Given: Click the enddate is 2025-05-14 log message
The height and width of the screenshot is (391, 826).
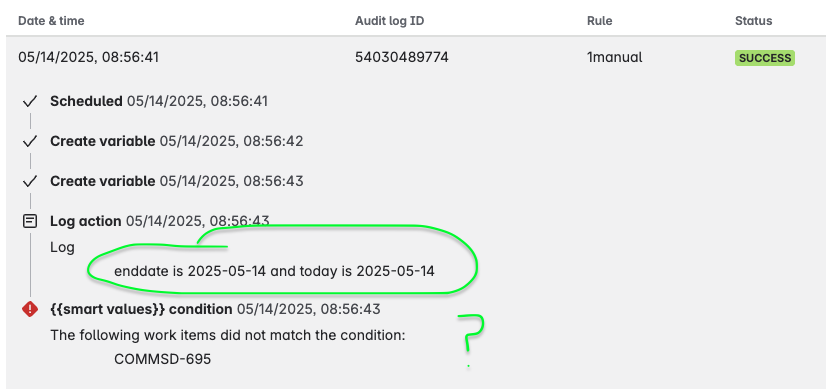Looking at the screenshot, I should click(274, 271).
